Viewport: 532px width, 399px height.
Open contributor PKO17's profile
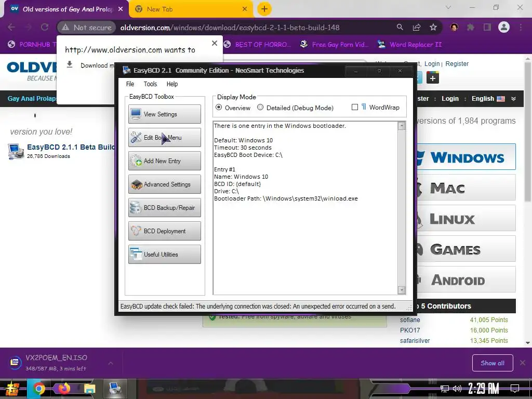click(x=410, y=330)
